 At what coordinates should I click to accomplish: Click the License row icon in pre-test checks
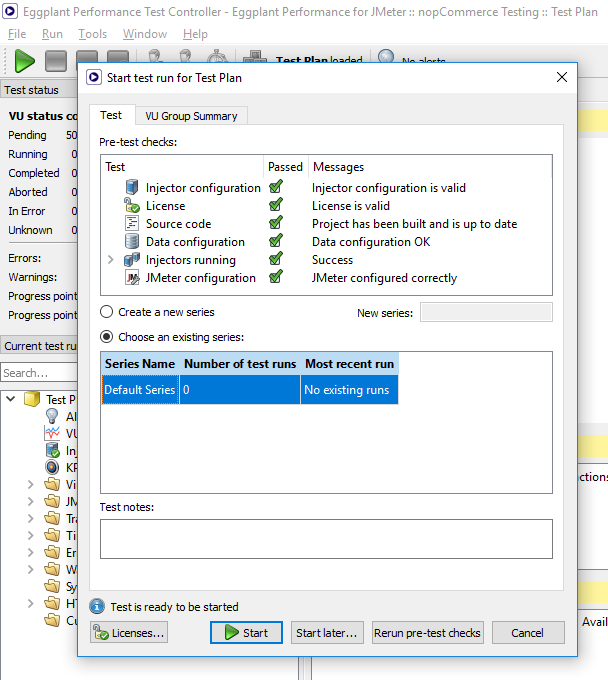point(132,205)
